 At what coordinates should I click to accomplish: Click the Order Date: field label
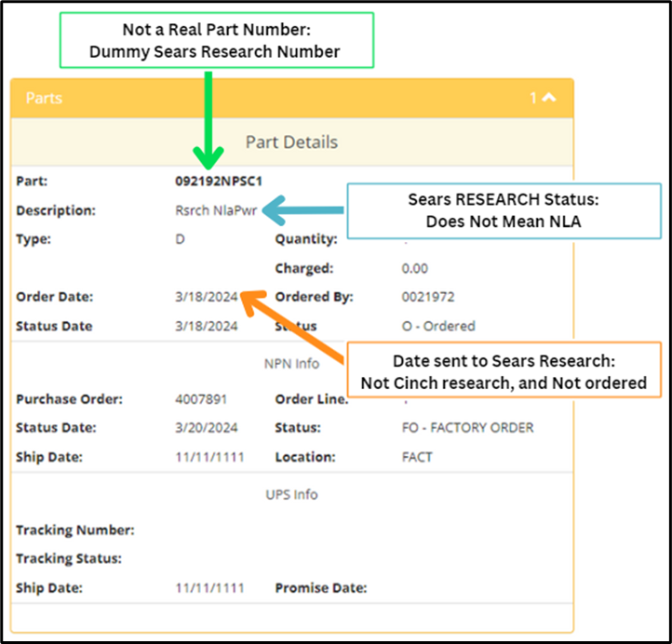[x=54, y=297]
